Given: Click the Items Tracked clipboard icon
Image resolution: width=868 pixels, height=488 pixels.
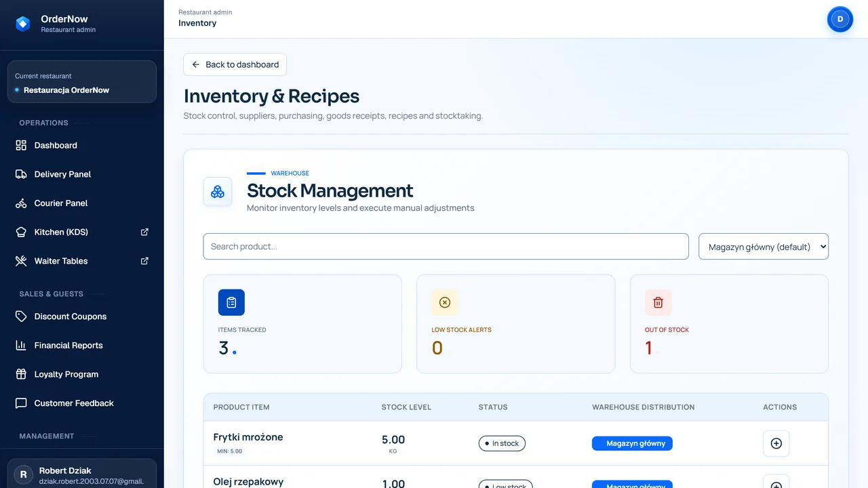Looking at the screenshot, I should (x=231, y=302).
